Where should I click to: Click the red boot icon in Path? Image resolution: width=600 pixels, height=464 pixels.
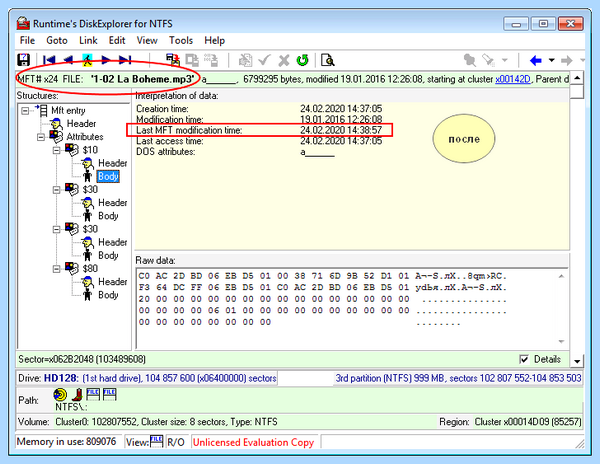point(77,394)
